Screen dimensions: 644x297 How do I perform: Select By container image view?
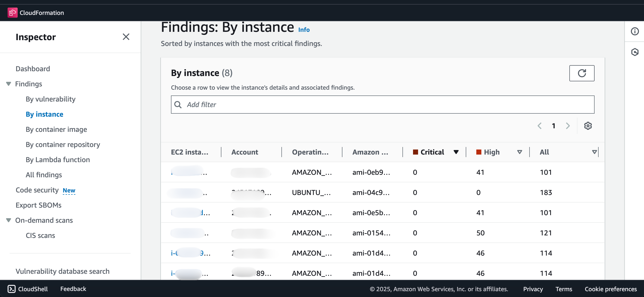[x=56, y=129]
